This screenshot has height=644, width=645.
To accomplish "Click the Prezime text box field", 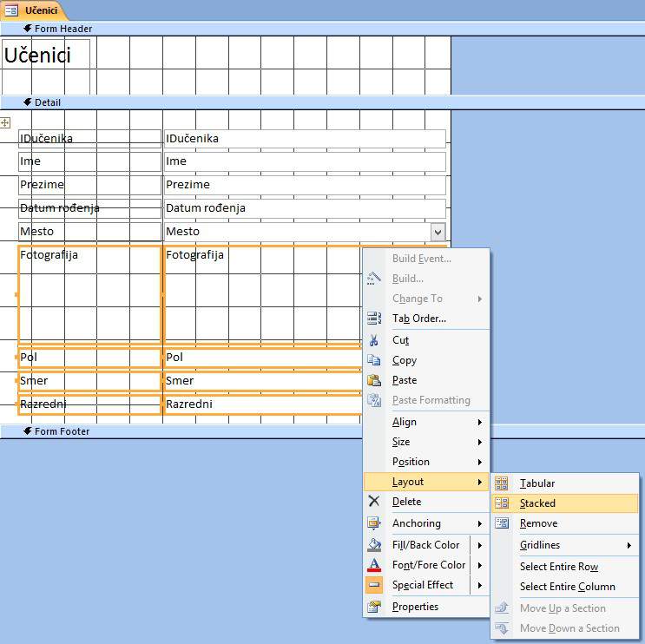I will (x=305, y=185).
